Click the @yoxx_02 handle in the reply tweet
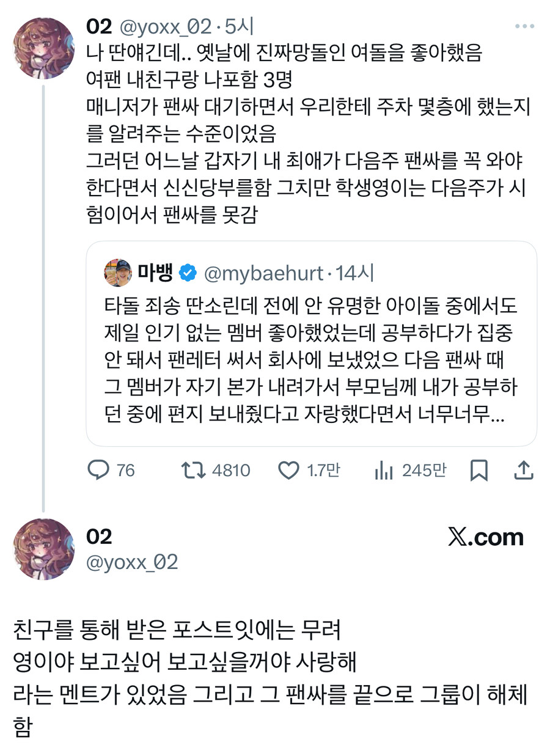The image size is (550, 756). point(132,562)
